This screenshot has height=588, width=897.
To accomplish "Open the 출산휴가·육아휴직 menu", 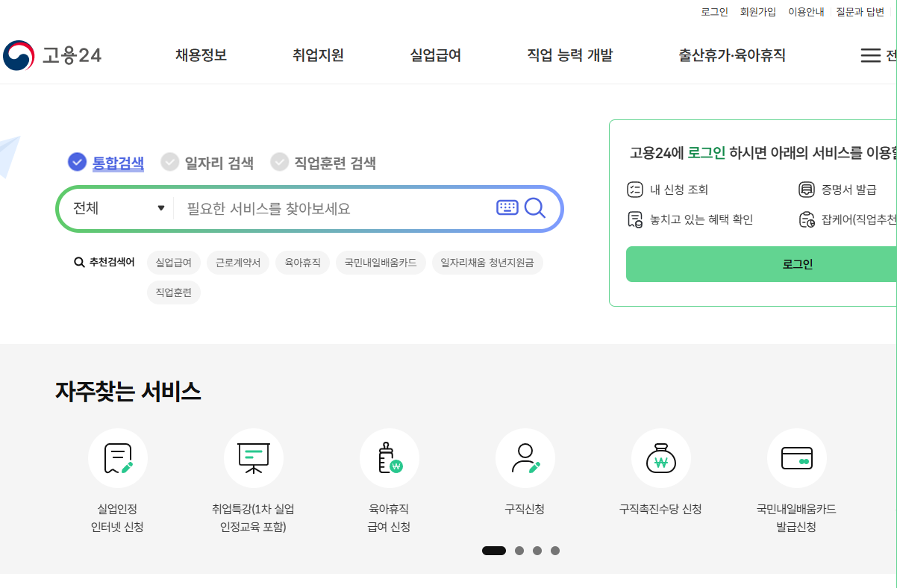I will pyautogui.click(x=732, y=55).
